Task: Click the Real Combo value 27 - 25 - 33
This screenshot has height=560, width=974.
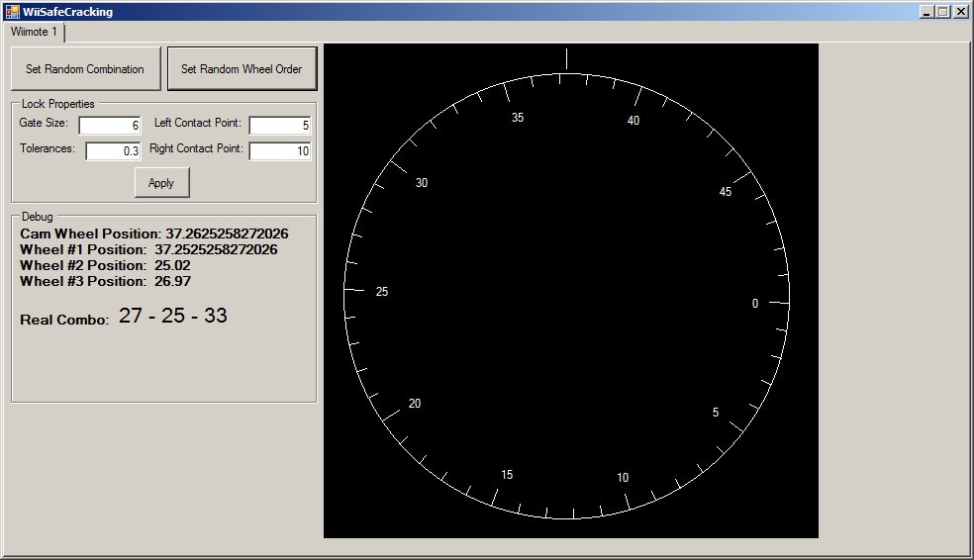Action: tap(173, 317)
